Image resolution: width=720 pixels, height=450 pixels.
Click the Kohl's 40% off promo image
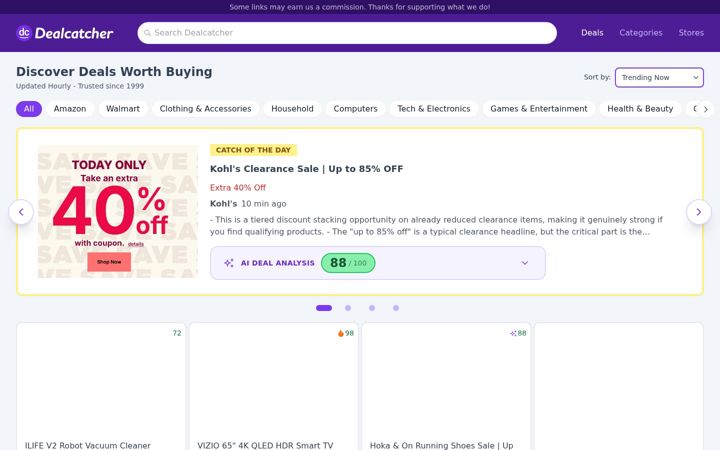[x=118, y=212]
